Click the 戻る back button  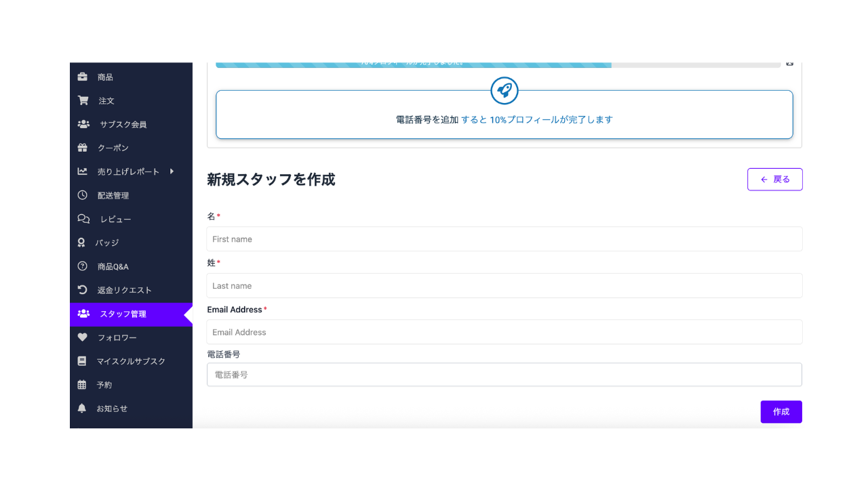(x=775, y=180)
